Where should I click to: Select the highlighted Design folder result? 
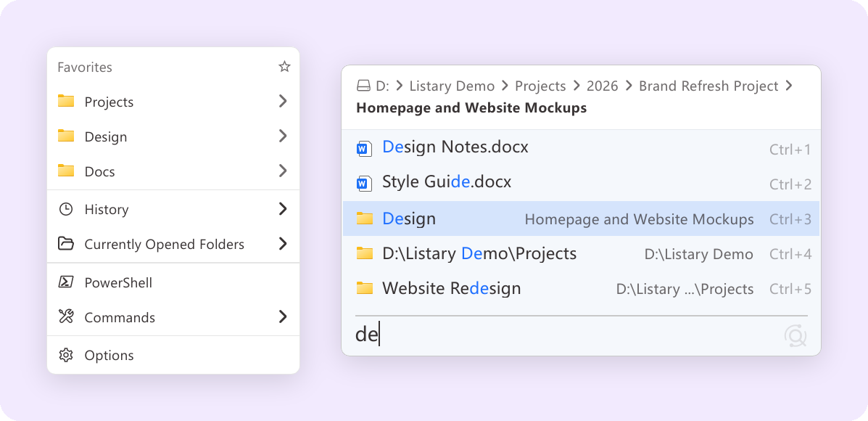click(x=582, y=218)
